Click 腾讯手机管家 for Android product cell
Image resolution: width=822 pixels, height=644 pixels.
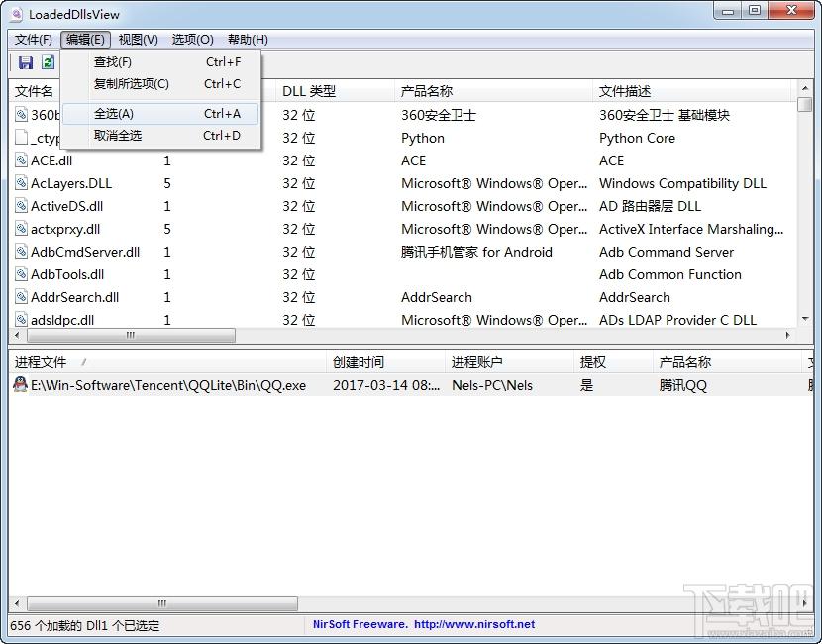click(x=476, y=252)
